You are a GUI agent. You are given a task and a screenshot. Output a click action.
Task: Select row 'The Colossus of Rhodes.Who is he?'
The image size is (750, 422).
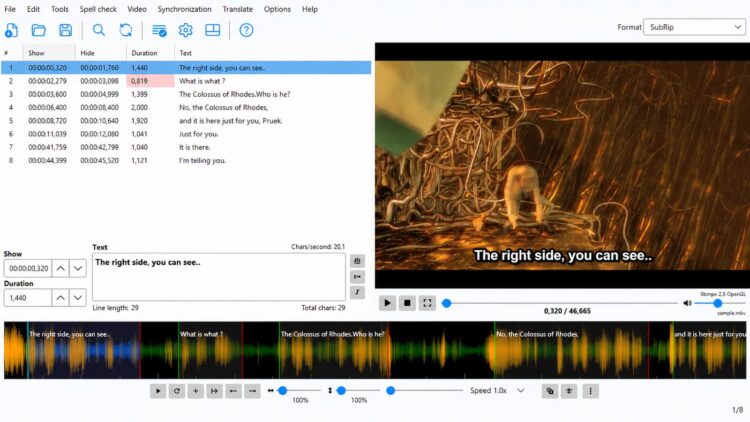(186, 94)
